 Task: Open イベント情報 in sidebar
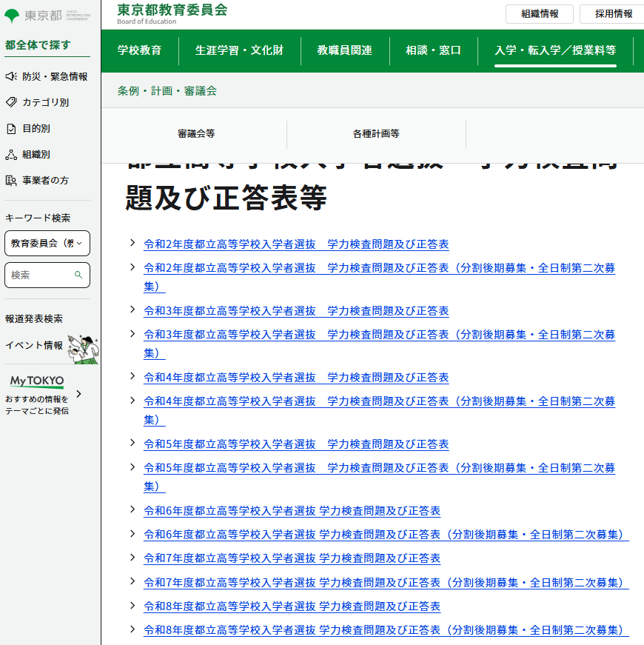tap(34, 345)
